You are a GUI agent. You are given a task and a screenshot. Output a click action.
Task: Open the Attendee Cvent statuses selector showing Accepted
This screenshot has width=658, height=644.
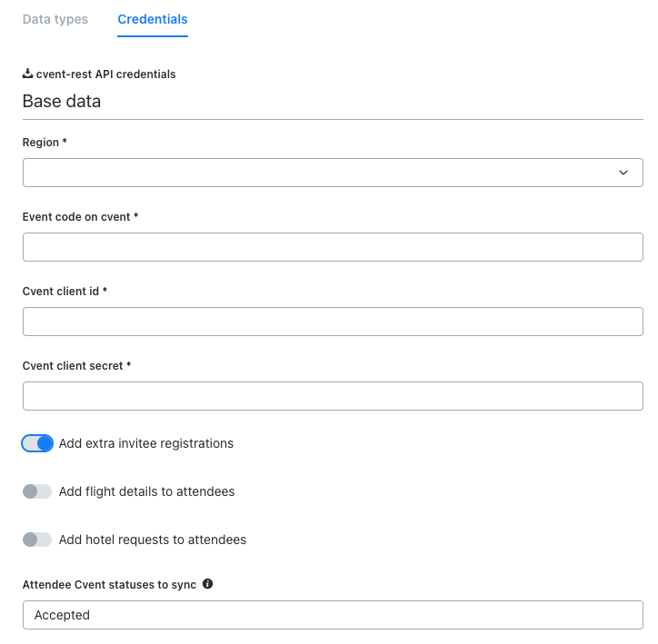(x=333, y=615)
